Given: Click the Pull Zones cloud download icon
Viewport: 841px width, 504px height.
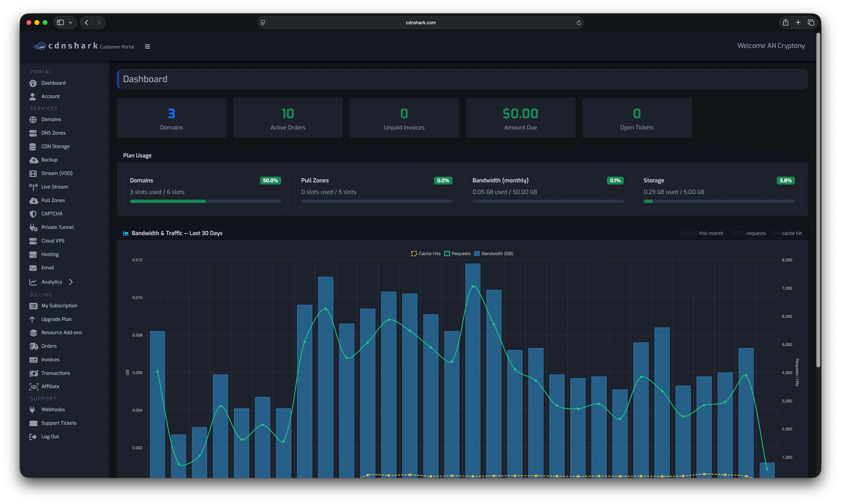Looking at the screenshot, I should [x=34, y=201].
